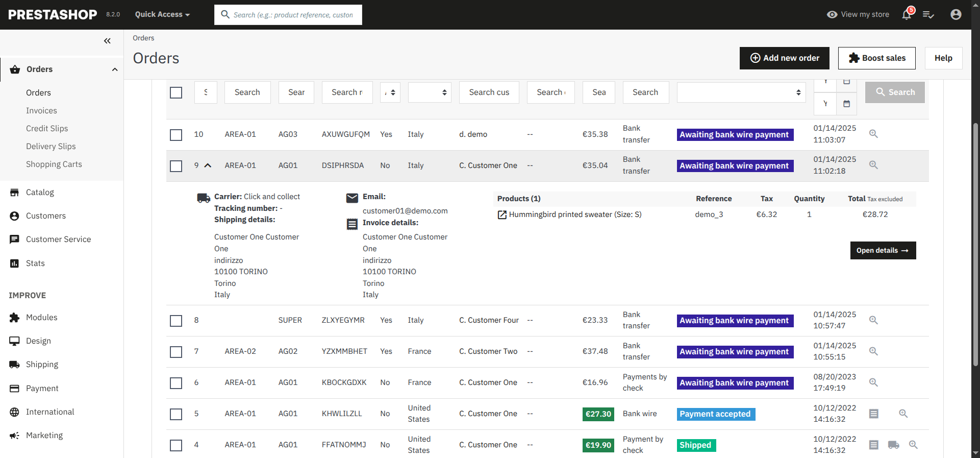980x458 pixels.
Task: Click the user profile avatar icon
Action: [956, 14]
